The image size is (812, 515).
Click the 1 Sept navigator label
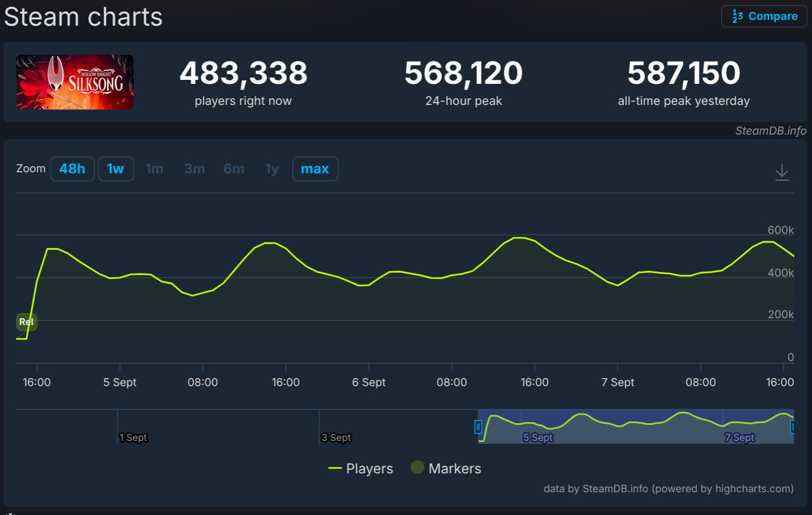pos(133,437)
